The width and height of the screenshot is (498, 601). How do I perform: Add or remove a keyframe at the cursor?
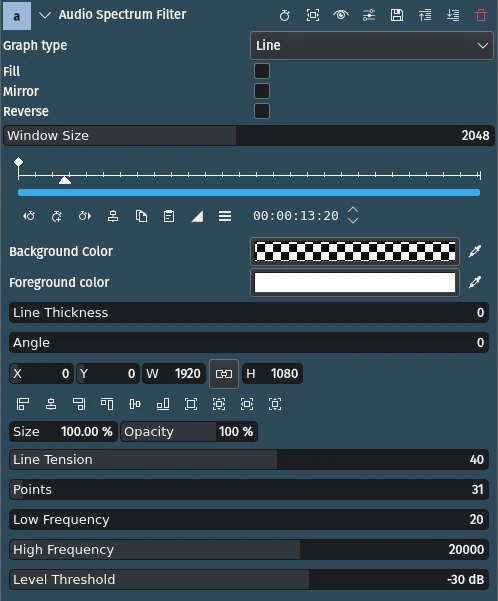tap(57, 216)
